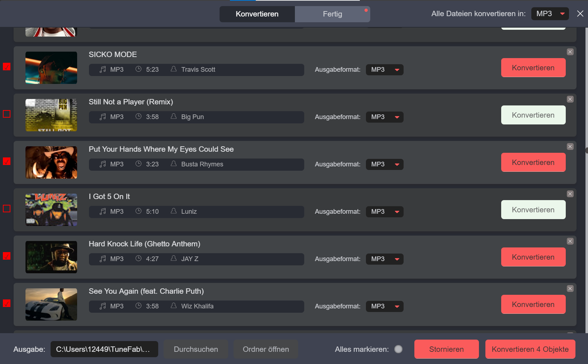Uncheck the SICKO MODE checkbox
The height and width of the screenshot is (364, 588).
tap(7, 67)
